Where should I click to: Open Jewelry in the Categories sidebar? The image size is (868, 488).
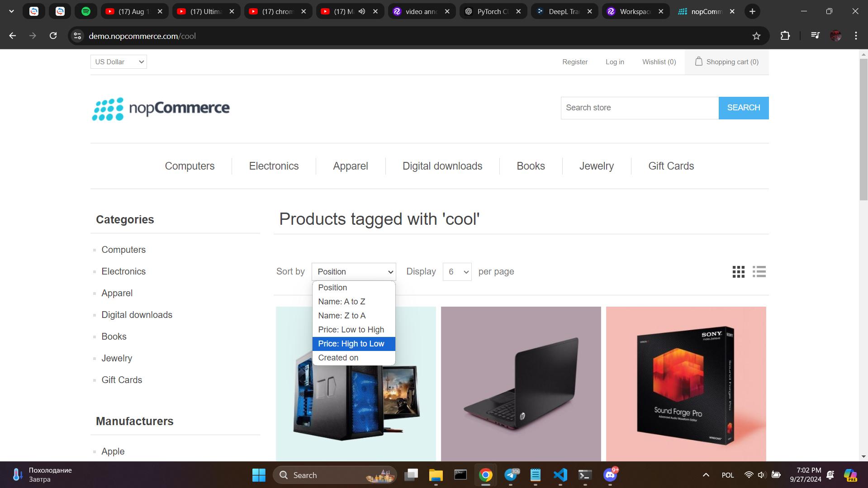click(117, 358)
